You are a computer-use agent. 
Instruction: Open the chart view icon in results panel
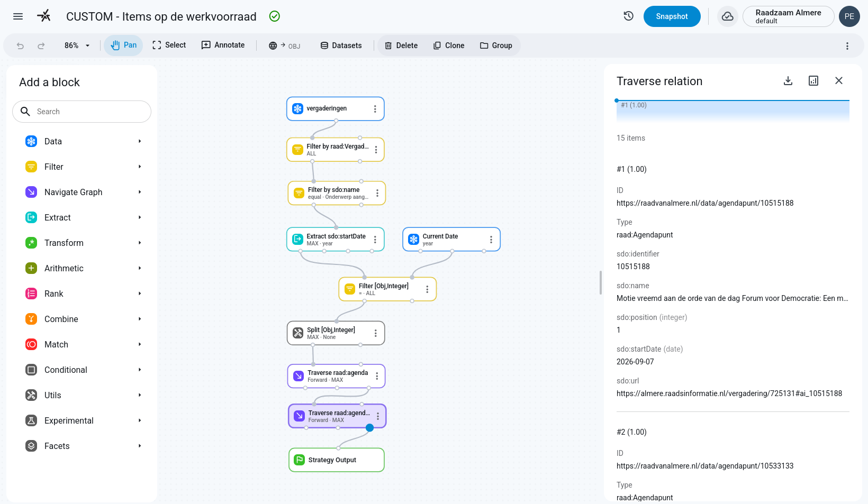click(813, 80)
